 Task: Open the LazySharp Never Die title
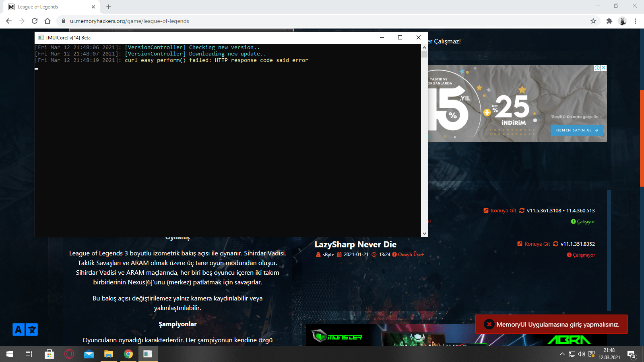[x=355, y=245]
